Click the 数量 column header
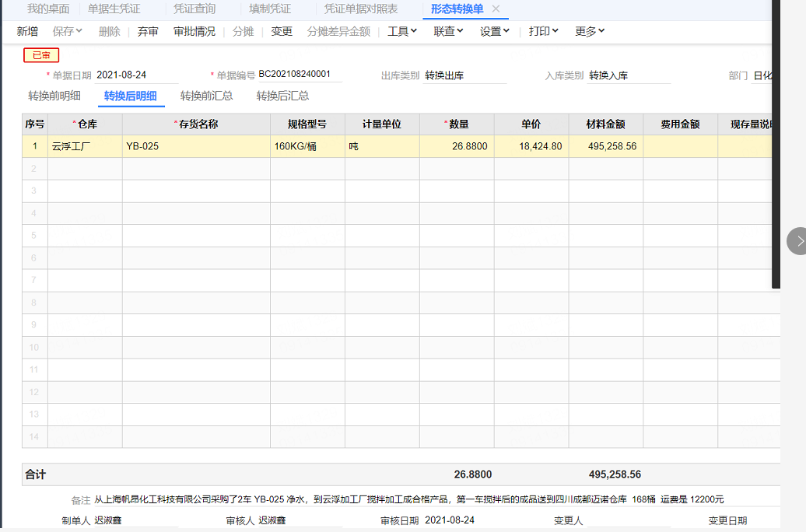This screenshot has width=806, height=532. pyautogui.click(x=457, y=124)
